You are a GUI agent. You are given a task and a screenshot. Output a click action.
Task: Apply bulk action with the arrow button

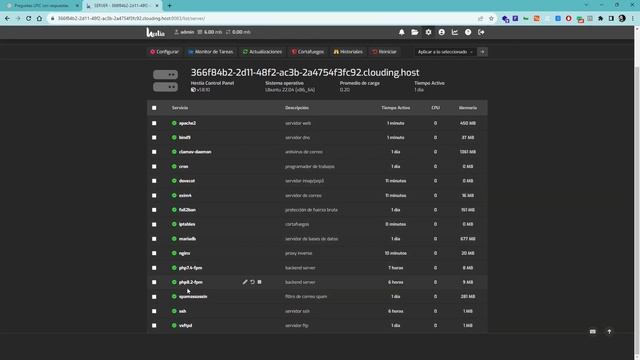point(482,52)
